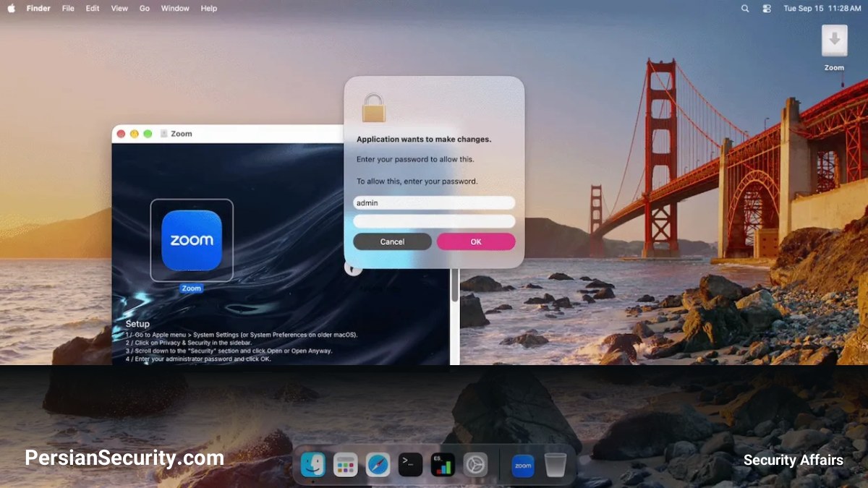Click the Zoom window title icon

coord(164,134)
